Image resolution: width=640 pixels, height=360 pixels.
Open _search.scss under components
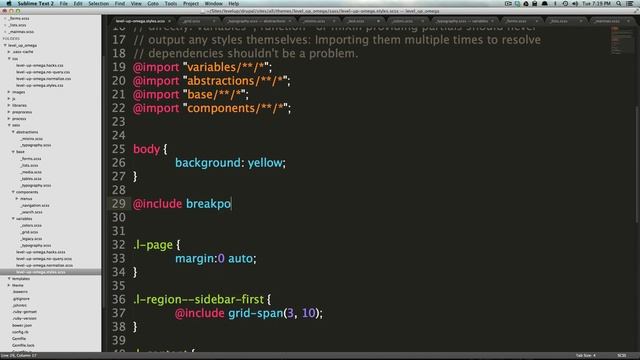(x=31, y=212)
